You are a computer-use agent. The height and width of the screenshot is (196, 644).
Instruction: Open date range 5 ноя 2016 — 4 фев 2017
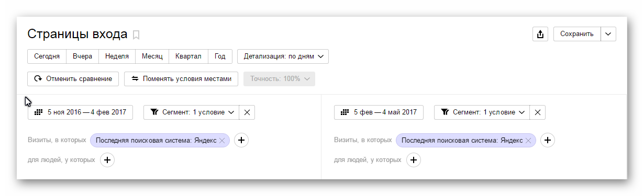[x=80, y=112]
